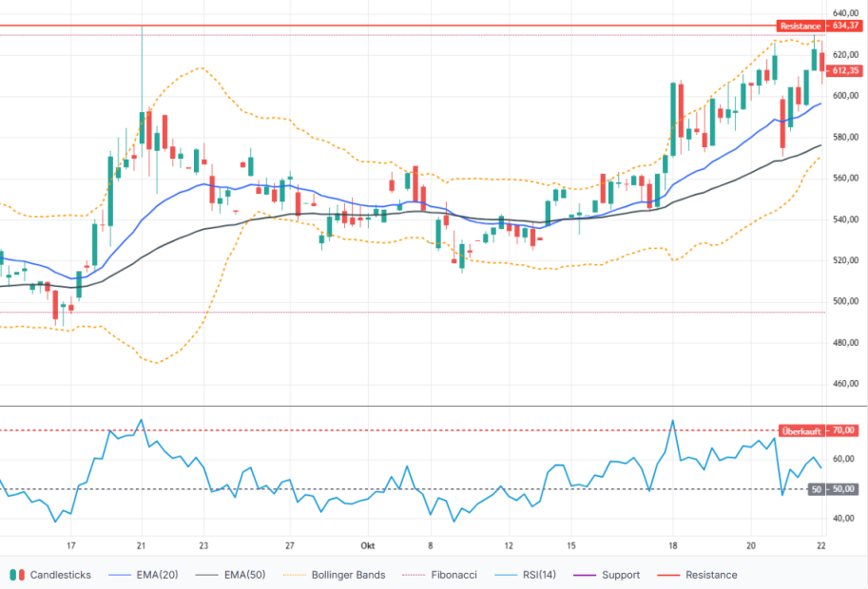Screen dimensions: 868x589
Task: Click the 580,00 price axis label
Action: (x=845, y=137)
